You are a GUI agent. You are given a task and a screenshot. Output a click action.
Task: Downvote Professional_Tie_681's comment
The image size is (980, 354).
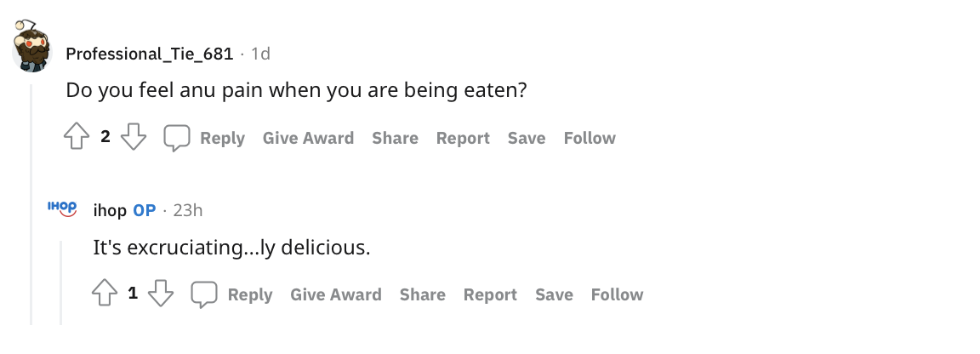click(134, 138)
